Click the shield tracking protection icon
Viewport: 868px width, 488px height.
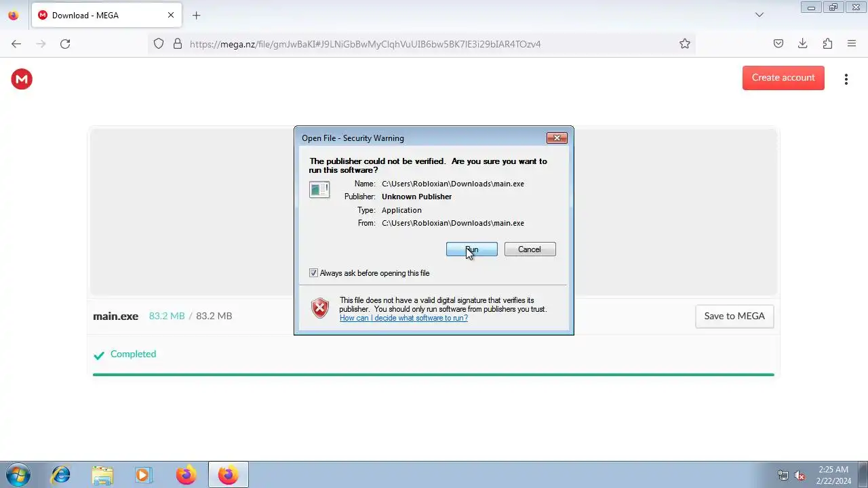pos(159,44)
